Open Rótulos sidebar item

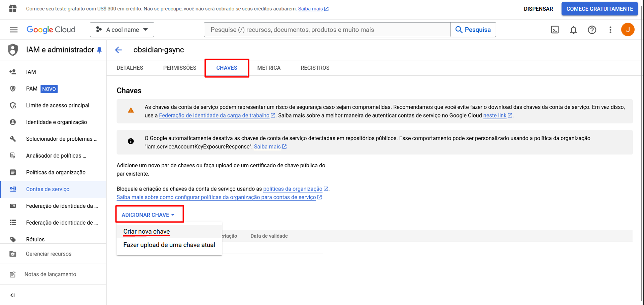coord(53,239)
